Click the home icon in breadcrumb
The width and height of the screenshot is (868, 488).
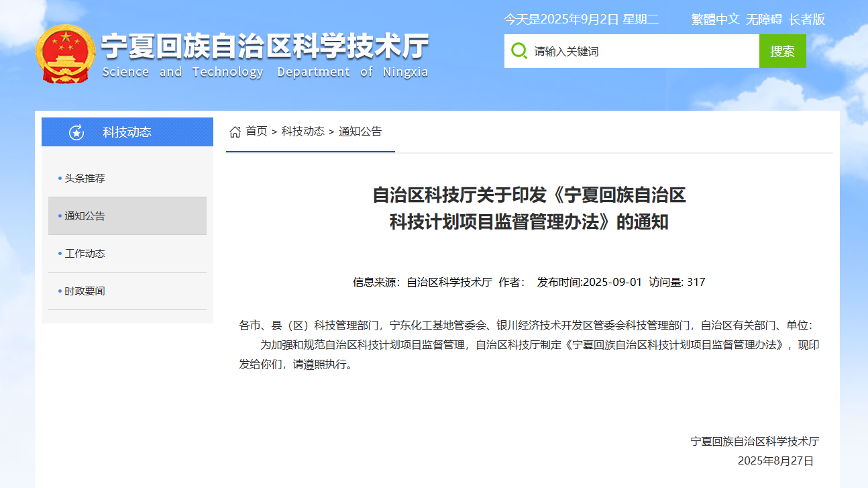(235, 132)
